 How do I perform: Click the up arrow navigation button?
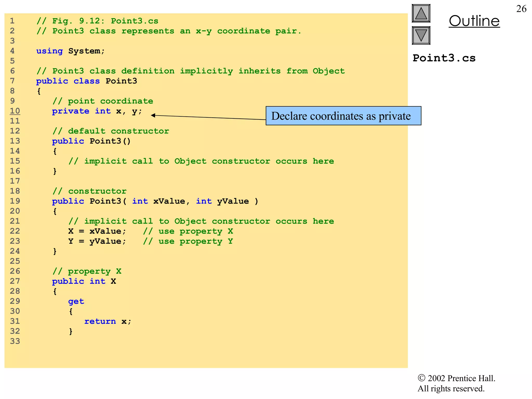coord(421,14)
